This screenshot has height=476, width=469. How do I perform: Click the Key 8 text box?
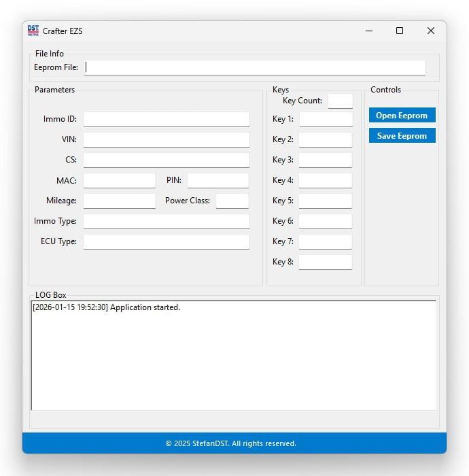(326, 262)
